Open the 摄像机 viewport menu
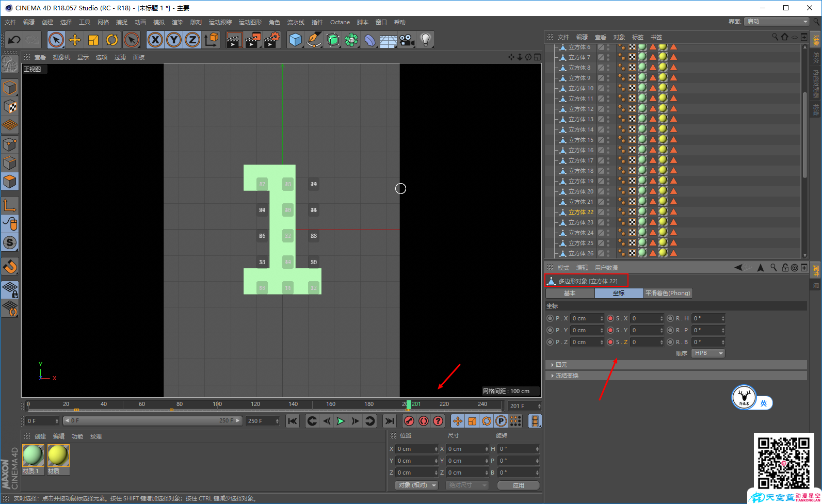Image resolution: width=822 pixels, height=504 pixels. [61, 57]
